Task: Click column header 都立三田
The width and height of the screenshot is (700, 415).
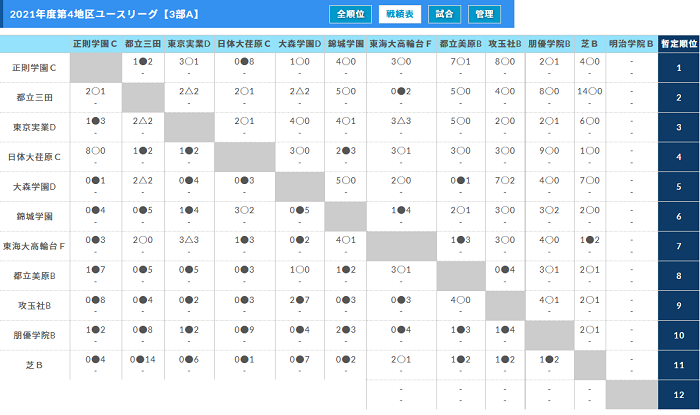Action: [x=143, y=44]
